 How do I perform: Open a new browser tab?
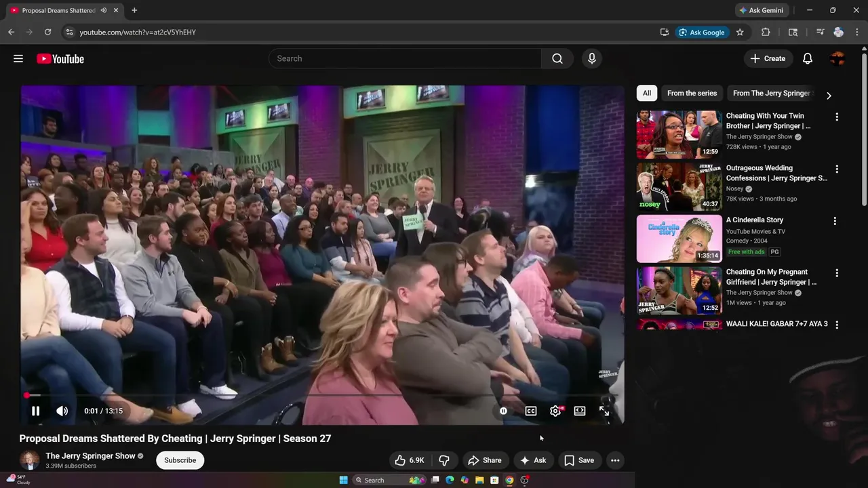tap(134, 10)
